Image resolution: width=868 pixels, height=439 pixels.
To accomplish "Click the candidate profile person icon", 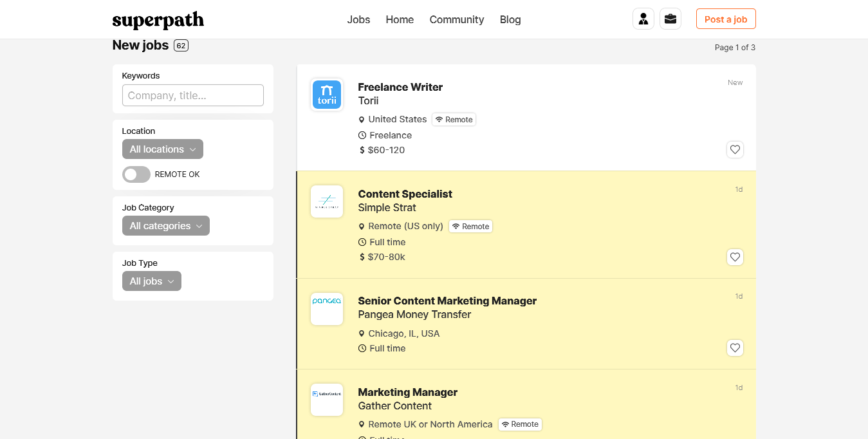I will click(x=643, y=19).
